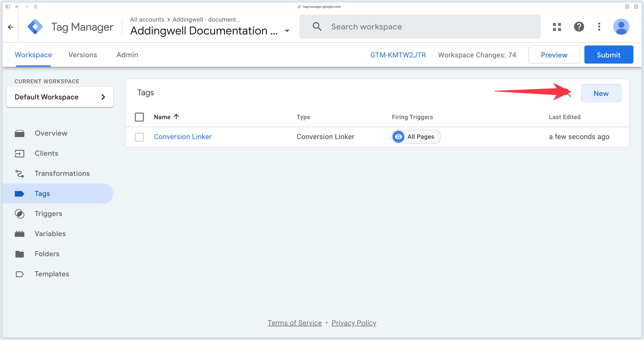Tick the Conversion Linker row checkbox

[x=139, y=137]
